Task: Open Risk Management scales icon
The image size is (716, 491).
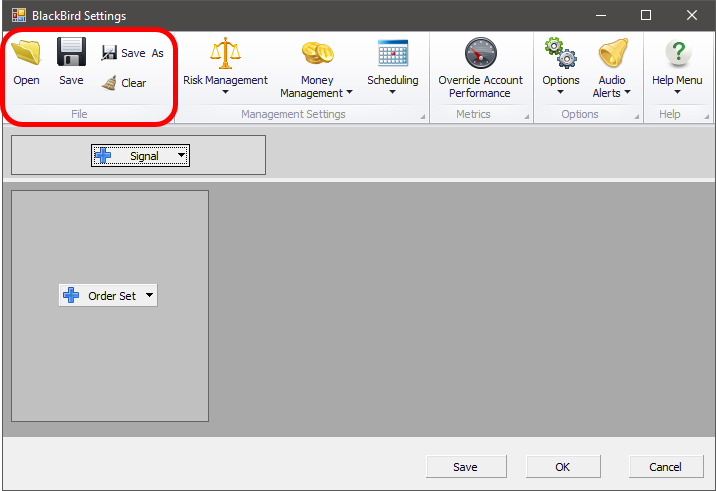Action: click(225, 53)
